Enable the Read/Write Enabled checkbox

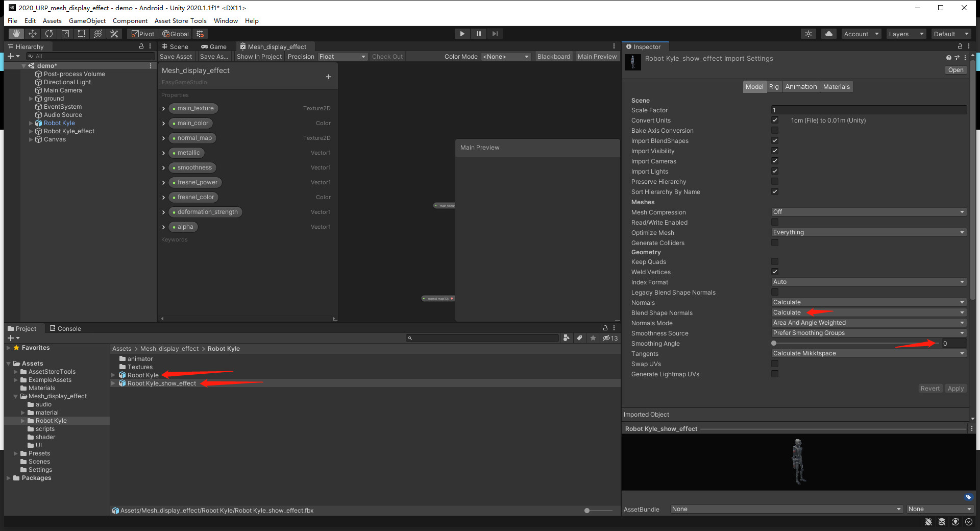click(775, 222)
